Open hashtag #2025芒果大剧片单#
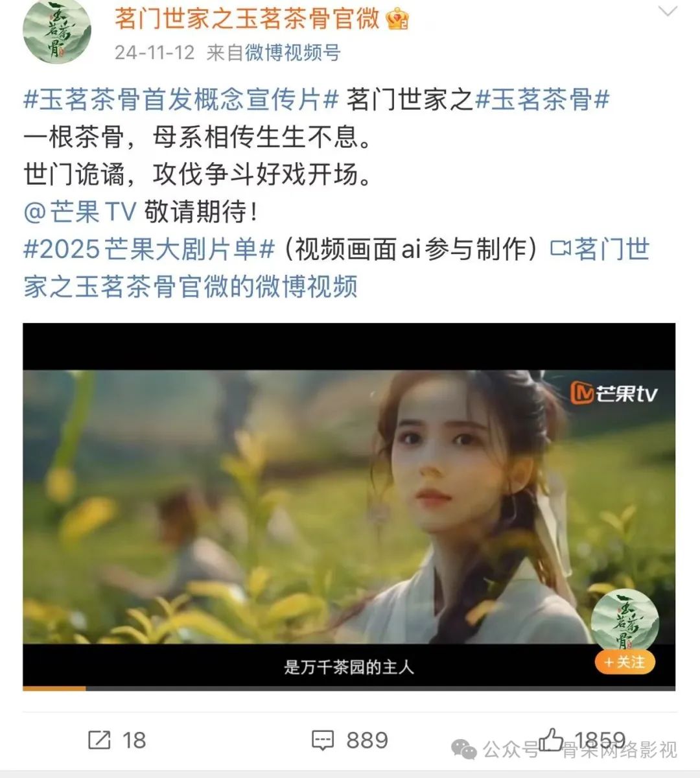The image size is (700, 778). tap(150, 249)
